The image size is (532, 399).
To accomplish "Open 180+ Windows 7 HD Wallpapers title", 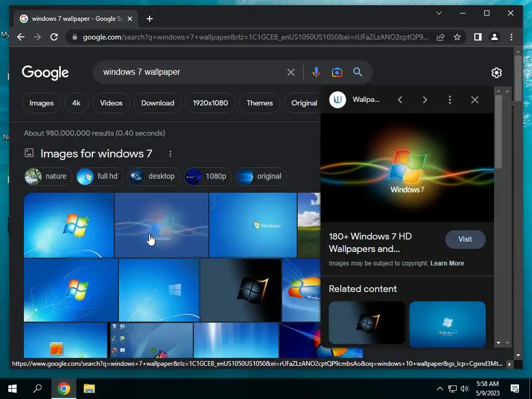I will pyautogui.click(x=370, y=243).
